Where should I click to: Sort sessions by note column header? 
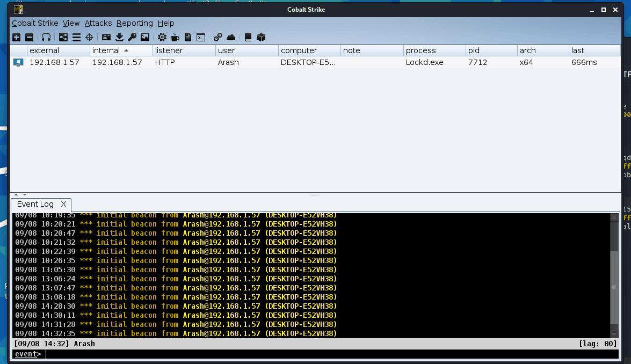coord(372,50)
